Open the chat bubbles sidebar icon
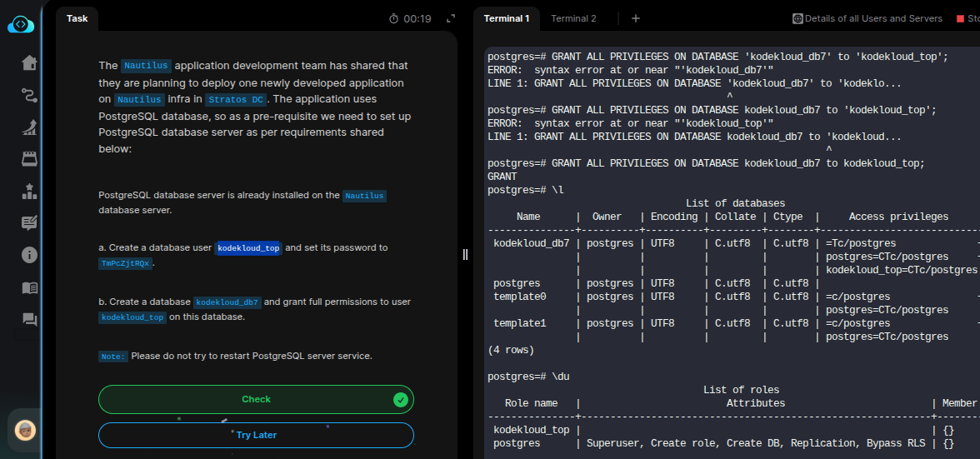This screenshot has height=459, width=980. pos(29,319)
